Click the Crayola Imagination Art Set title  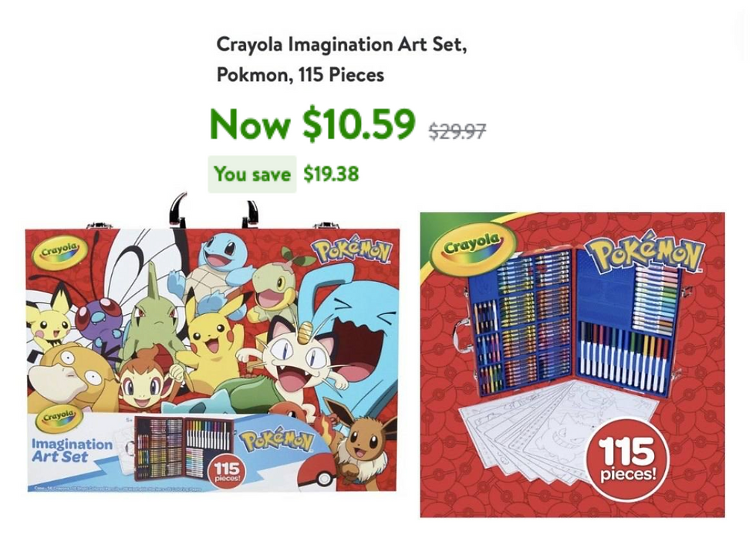click(x=342, y=59)
